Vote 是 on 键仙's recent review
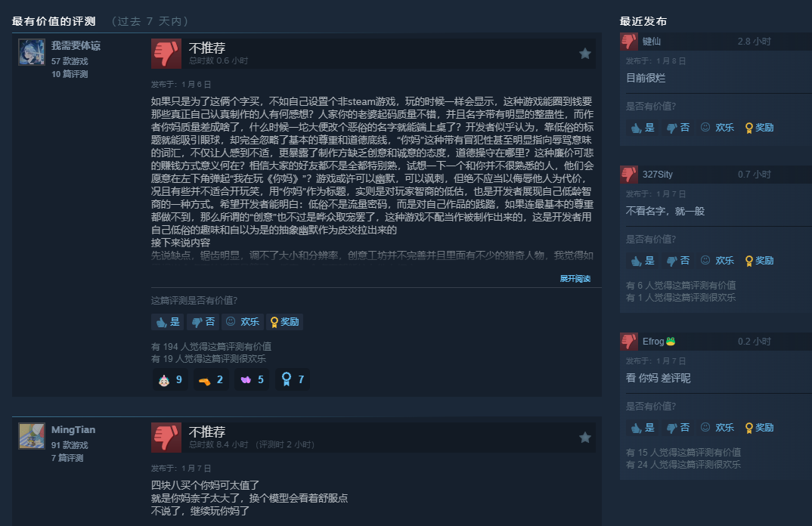812x526 pixels. (x=643, y=128)
